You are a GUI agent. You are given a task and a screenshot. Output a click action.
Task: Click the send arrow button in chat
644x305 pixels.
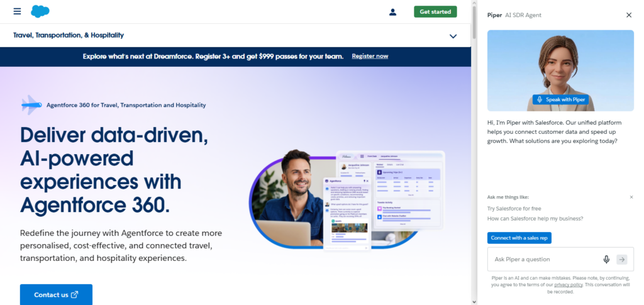pyautogui.click(x=622, y=260)
